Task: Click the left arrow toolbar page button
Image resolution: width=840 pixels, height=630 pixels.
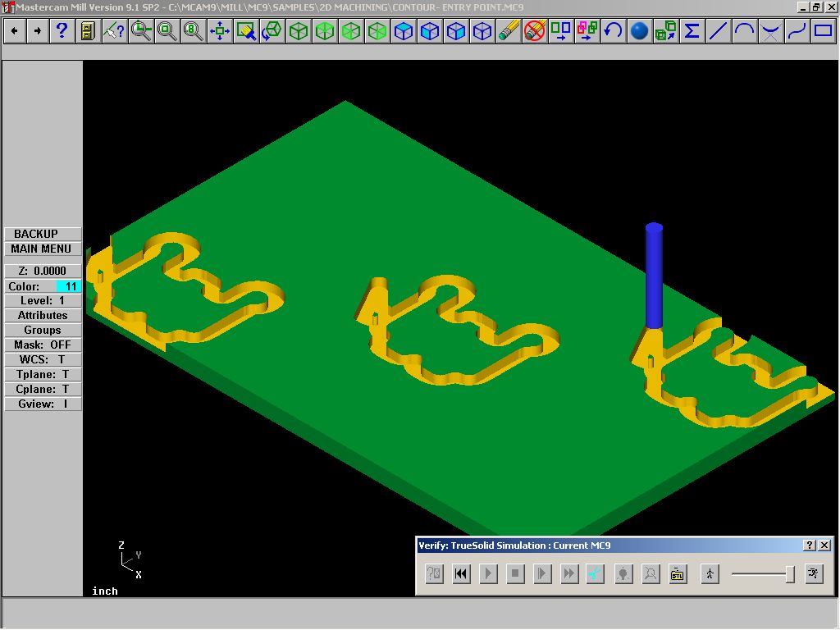Action: click(15, 31)
